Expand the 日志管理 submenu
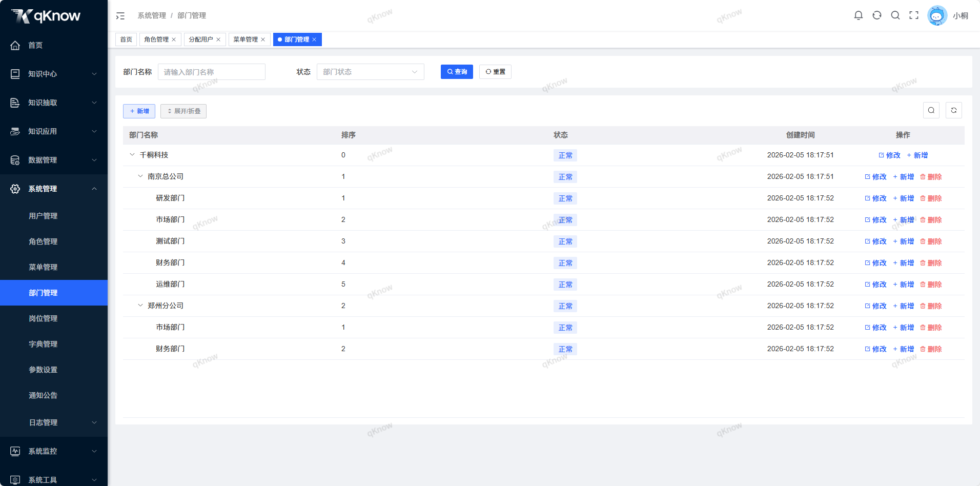The image size is (980, 486). [x=94, y=422]
